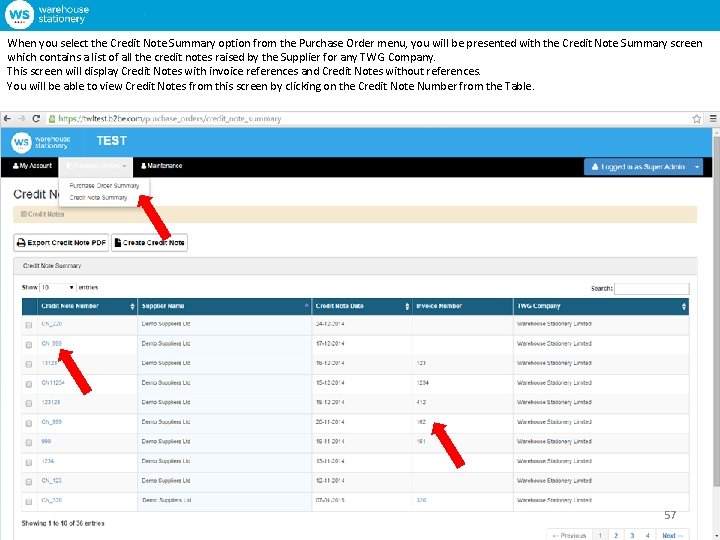Tick the checkbox for the 07-01-2015 row

point(29,501)
